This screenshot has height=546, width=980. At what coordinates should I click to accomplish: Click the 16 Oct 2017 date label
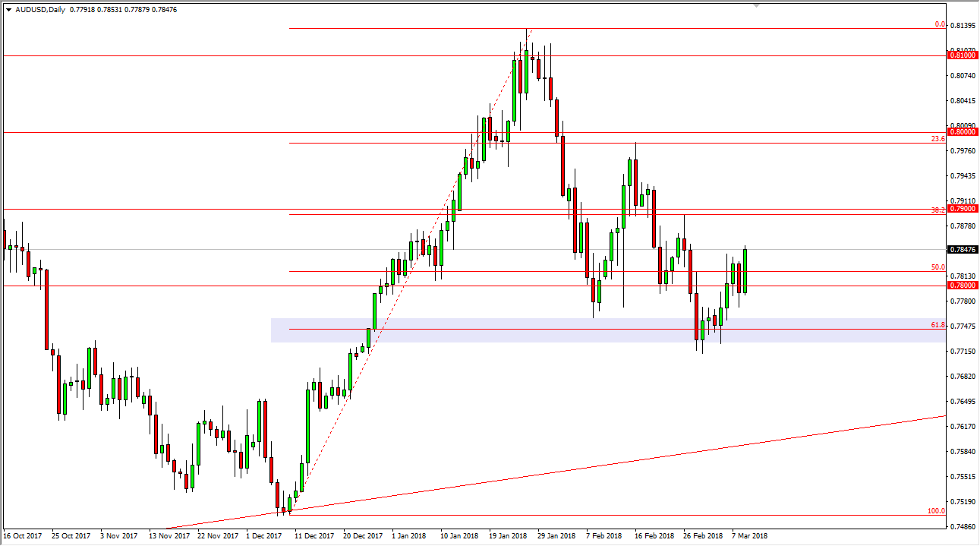point(23,535)
